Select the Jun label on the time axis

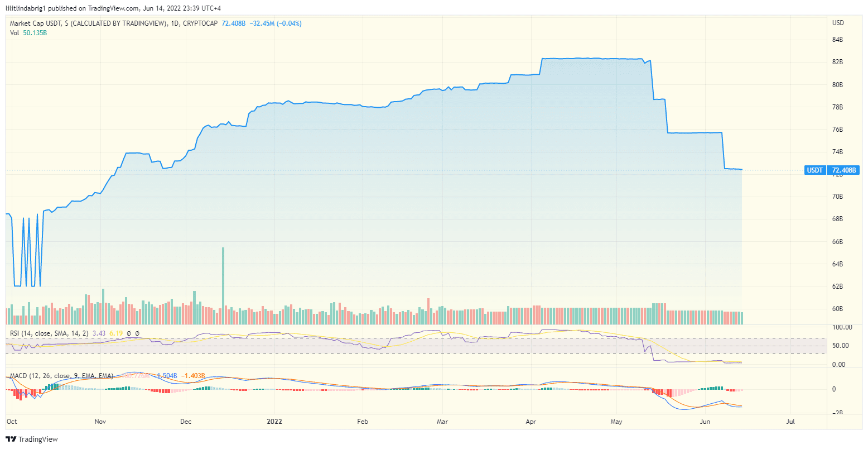705,422
